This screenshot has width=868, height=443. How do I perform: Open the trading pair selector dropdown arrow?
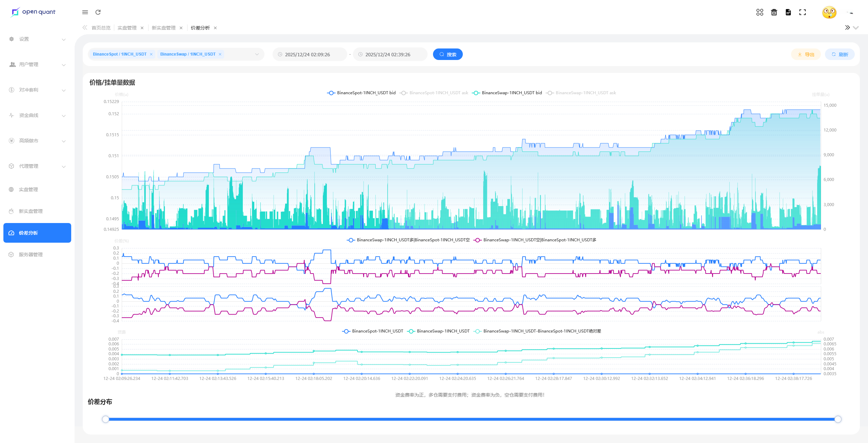point(257,54)
